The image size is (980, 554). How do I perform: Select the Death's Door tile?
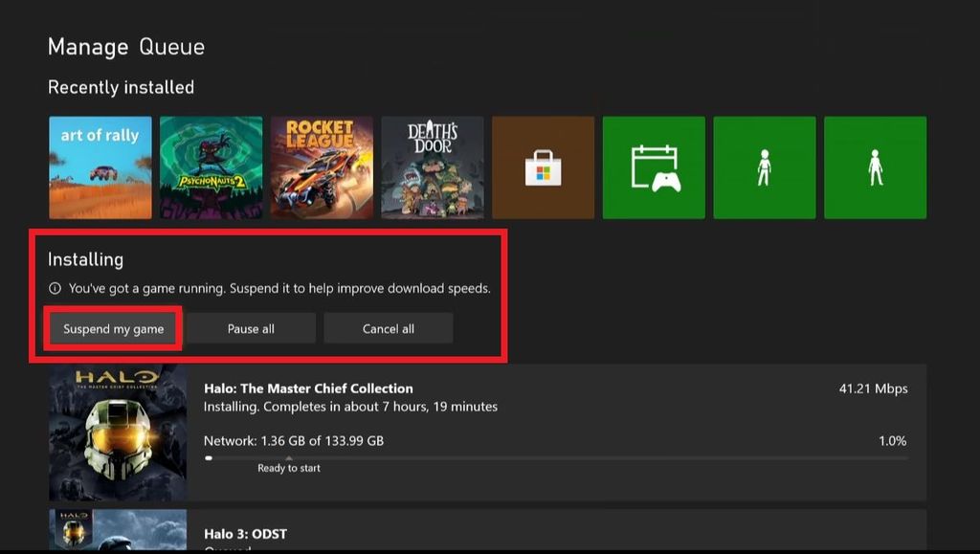pyautogui.click(x=433, y=166)
